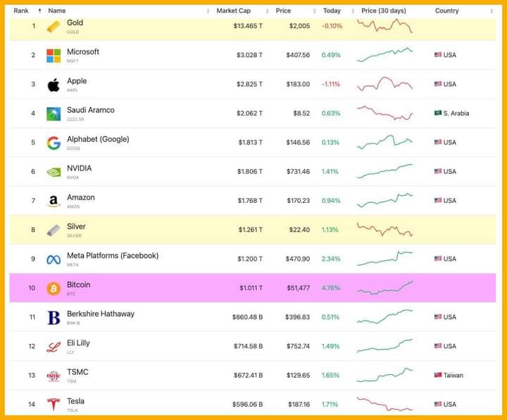Open the NVIDIA company link
The height and width of the screenshot is (420, 507).
79,168
